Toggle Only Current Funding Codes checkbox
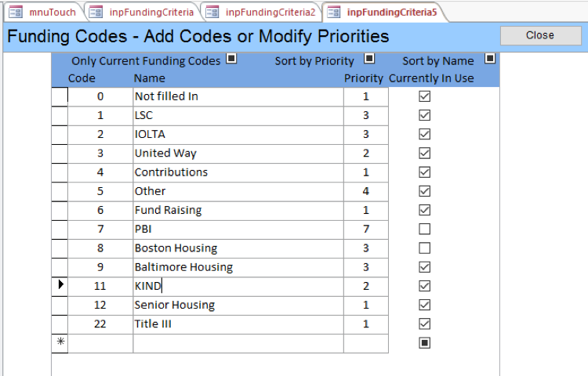Screen dimensions: 588x376 tap(230, 58)
